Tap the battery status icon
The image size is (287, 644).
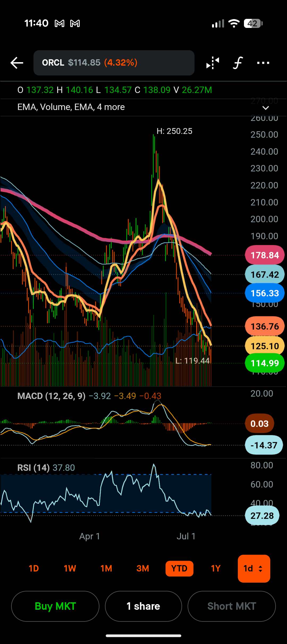pos(253,24)
